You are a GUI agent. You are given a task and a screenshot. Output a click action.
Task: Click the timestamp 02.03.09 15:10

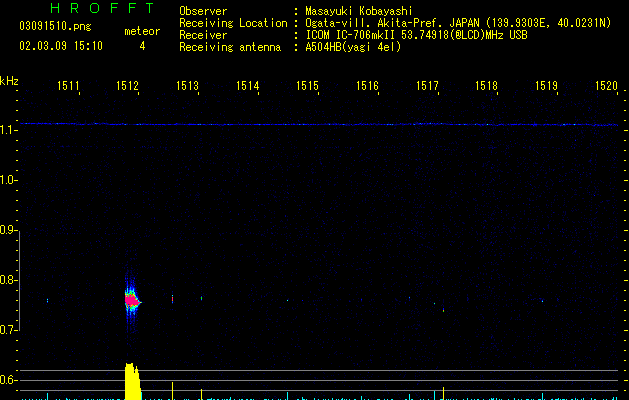point(61,46)
